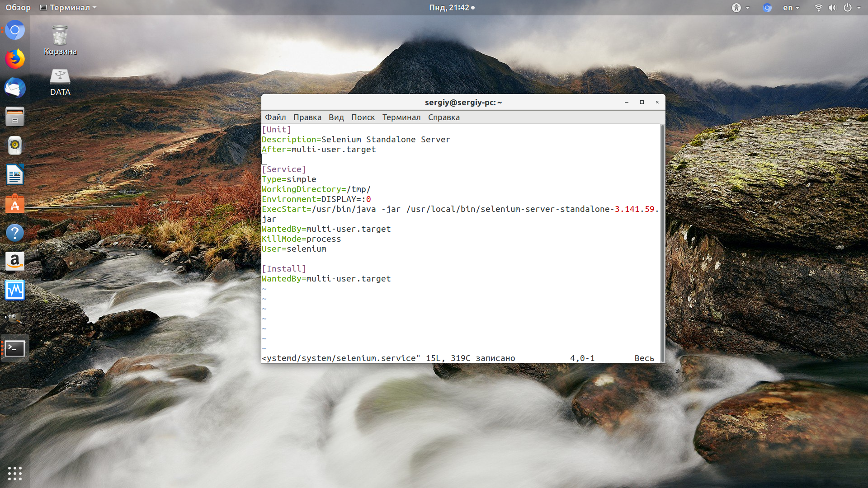
Task: Open the power icon system menu
Action: point(848,8)
